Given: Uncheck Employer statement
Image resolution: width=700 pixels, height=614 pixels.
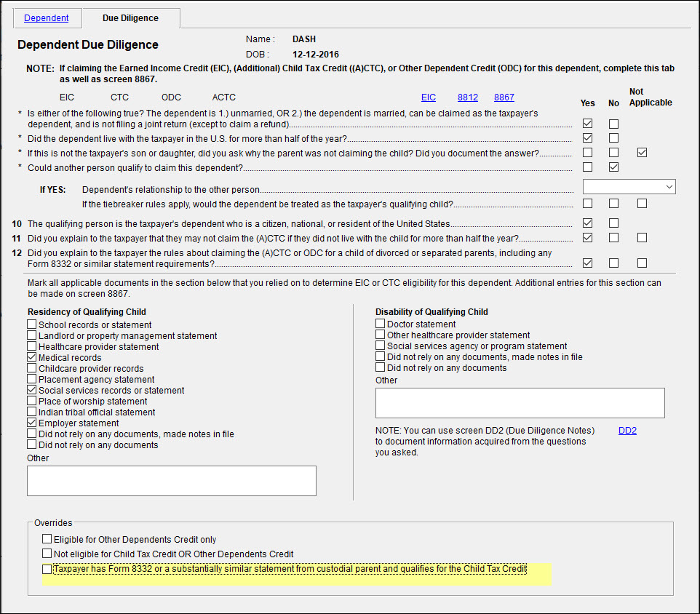Looking at the screenshot, I should click(32, 423).
